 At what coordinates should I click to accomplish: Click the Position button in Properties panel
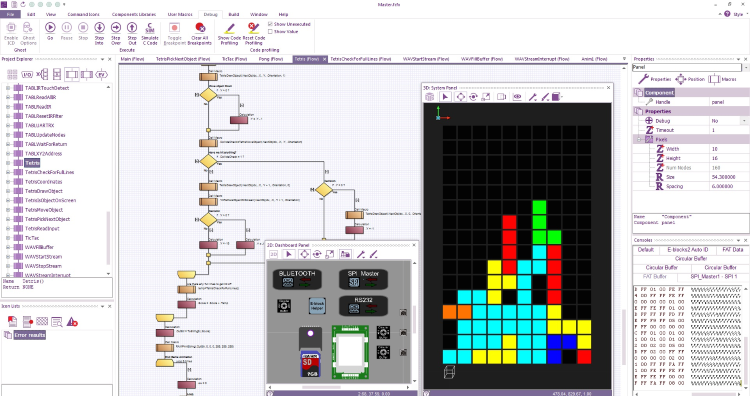690,79
